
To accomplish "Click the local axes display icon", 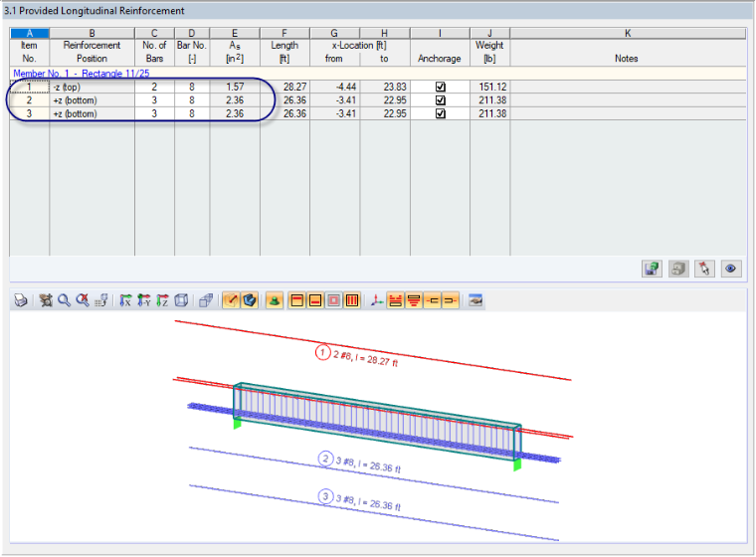I will click(x=377, y=300).
